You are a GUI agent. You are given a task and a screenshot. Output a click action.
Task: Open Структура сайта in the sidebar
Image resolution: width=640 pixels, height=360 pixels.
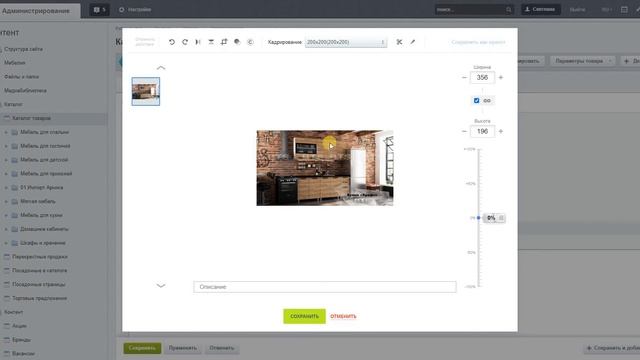(23, 49)
